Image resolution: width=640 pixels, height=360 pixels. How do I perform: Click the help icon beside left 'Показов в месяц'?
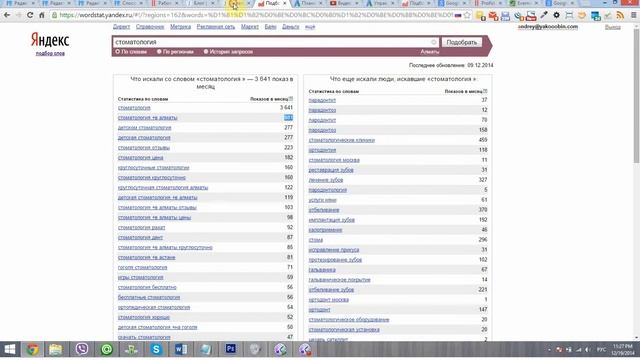coord(291,99)
